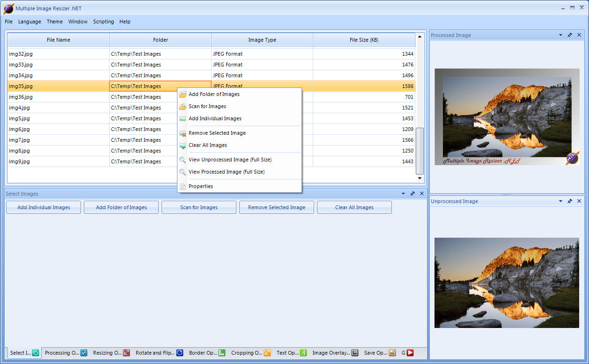Open the Window menu
The height and width of the screenshot is (364, 589).
pyautogui.click(x=78, y=22)
